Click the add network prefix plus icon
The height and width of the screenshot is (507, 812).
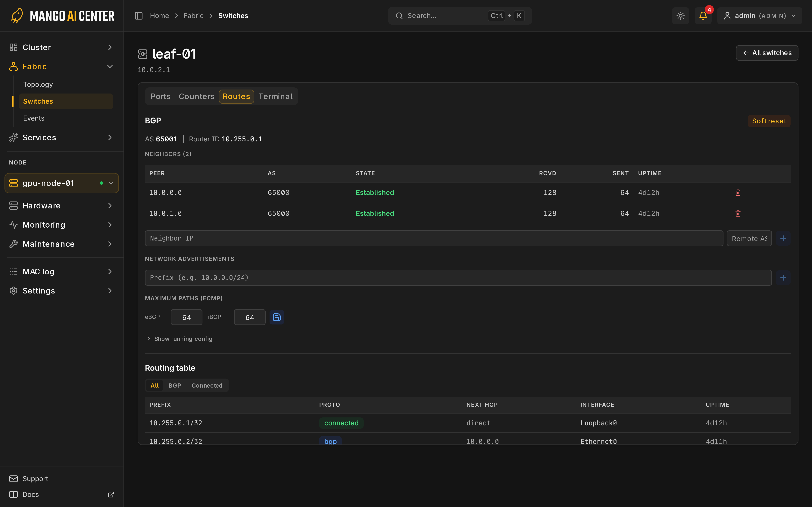point(783,278)
